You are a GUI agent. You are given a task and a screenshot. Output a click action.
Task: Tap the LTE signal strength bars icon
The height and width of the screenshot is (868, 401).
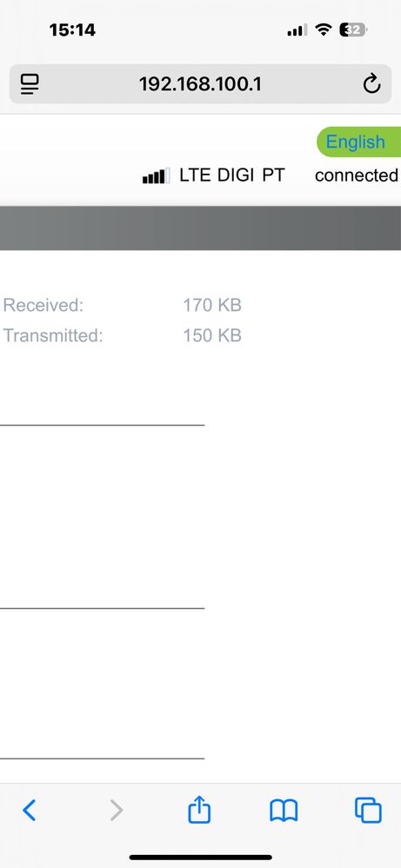click(x=157, y=176)
